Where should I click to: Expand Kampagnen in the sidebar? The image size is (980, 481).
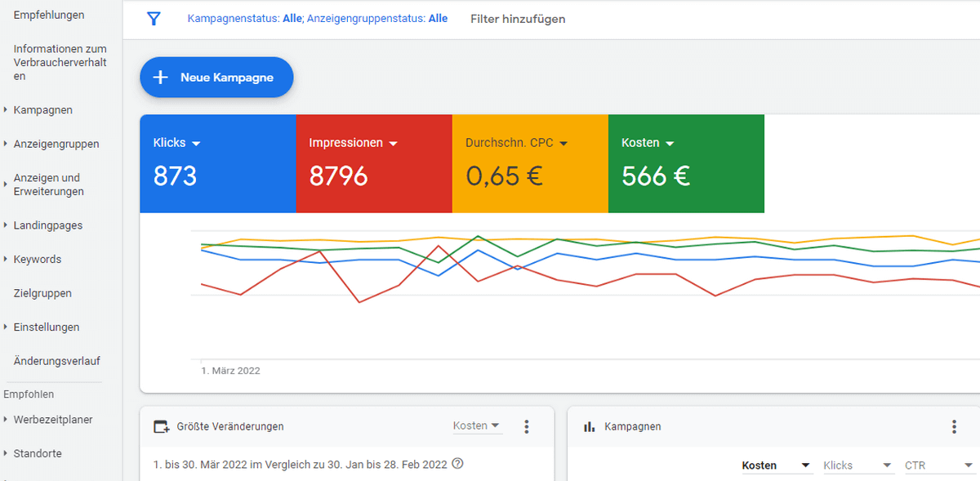coord(7,110)
